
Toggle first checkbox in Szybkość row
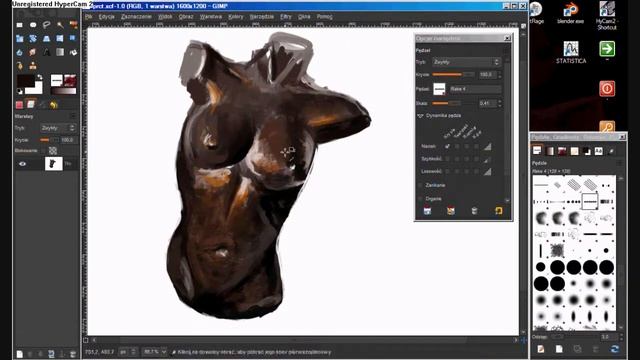pos(447,159)
